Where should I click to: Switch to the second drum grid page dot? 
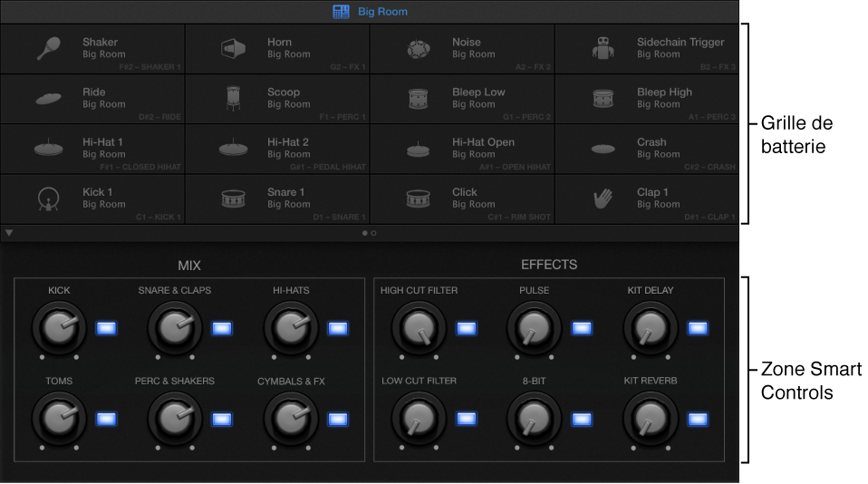(x=373, y=233)
